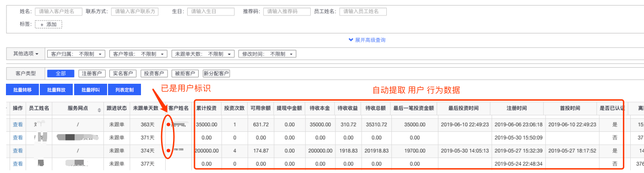This screenshot has width=644, height=173.
Task: Click the 提现中金额 column header
Action: [x=289, y=108]
